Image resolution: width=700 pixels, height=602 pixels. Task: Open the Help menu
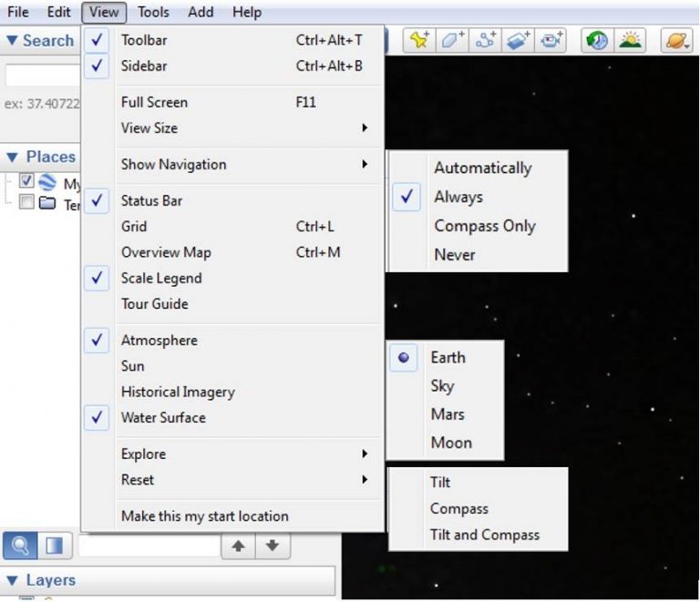pyautogui.click(x=247, y=12)
